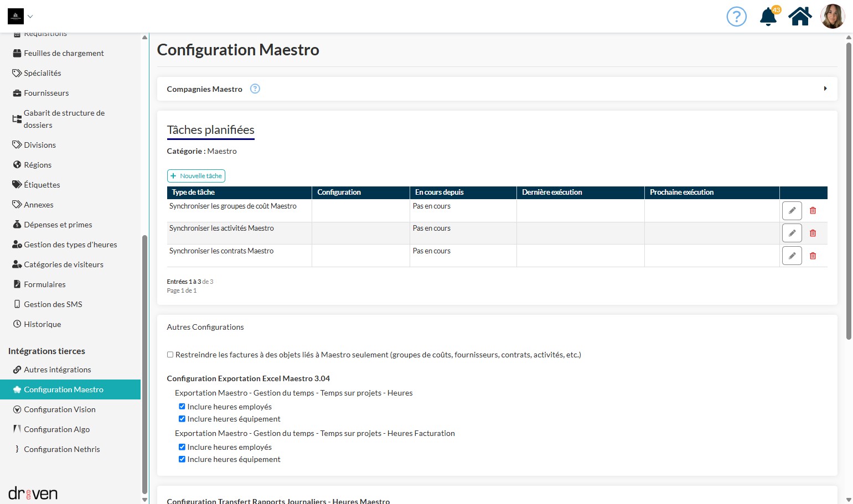Click the main page vertical scrollbar thumb
Image resolution: width=853 pixels, height=504 pixels.
[x=849, y=191]
